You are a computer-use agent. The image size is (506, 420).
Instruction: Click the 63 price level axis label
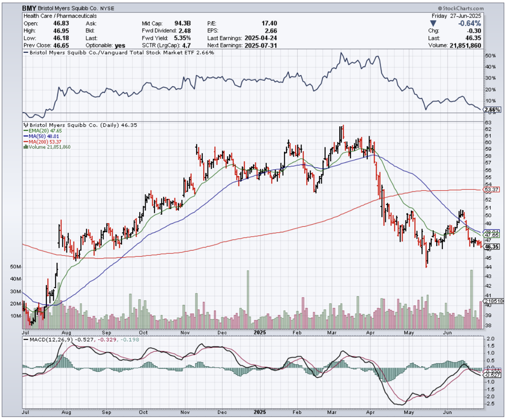pyautogui.click(x=488, y=122)
